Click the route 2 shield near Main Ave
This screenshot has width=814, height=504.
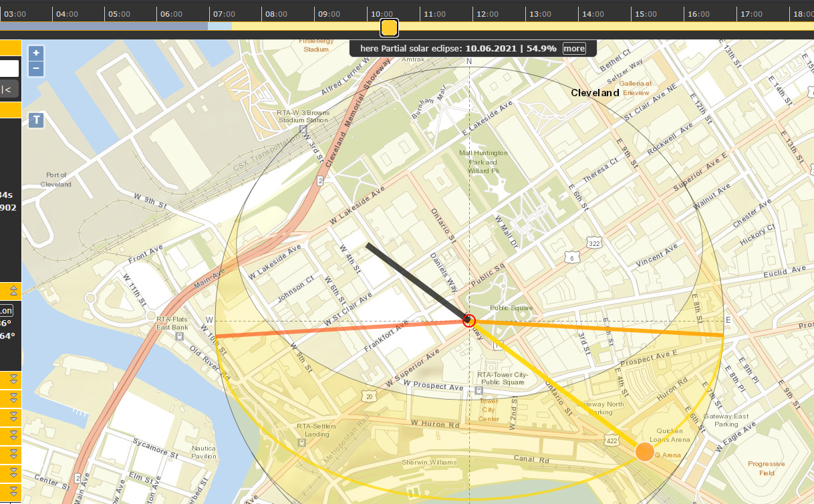(78, 478)
